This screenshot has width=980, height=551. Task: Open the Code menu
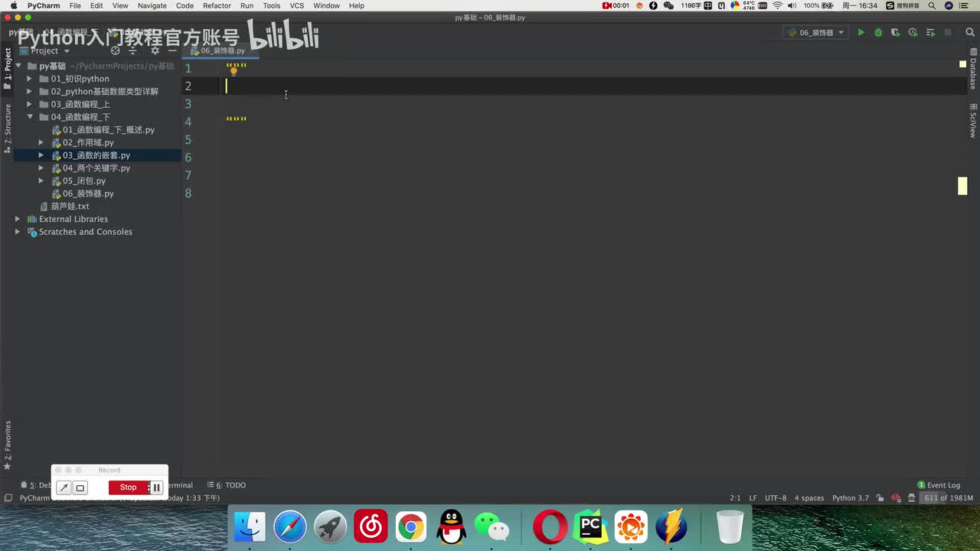(x=185, y=5)
